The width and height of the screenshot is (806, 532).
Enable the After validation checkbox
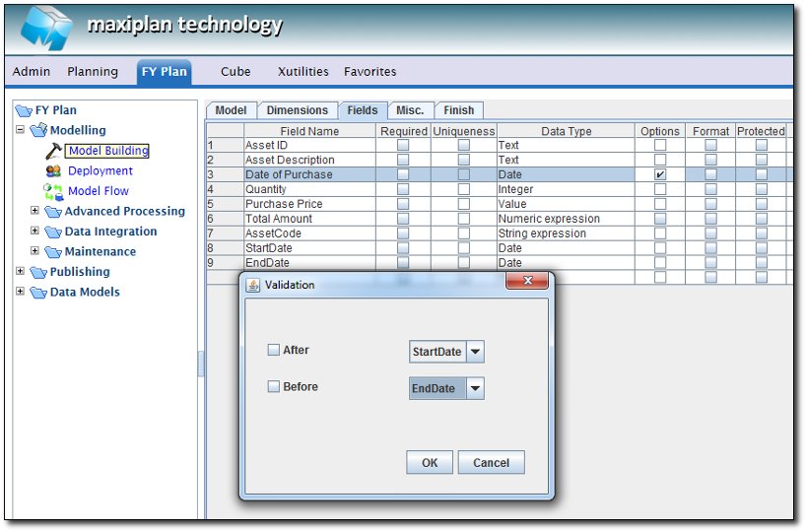click(x=274, y=350)
